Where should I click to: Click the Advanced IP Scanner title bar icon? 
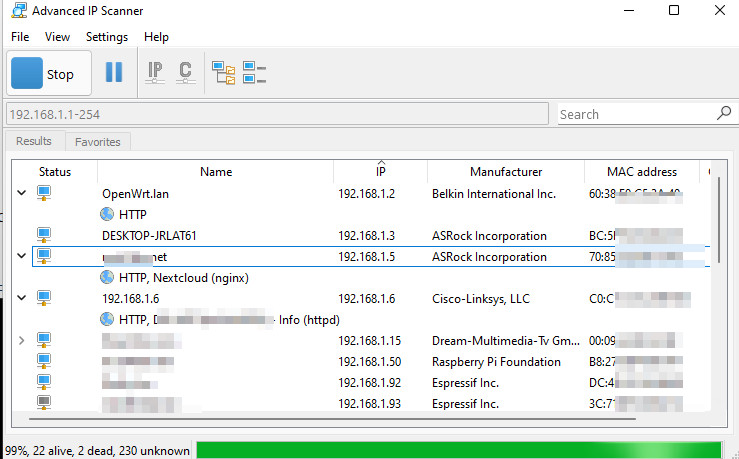(x=19, y=10)
